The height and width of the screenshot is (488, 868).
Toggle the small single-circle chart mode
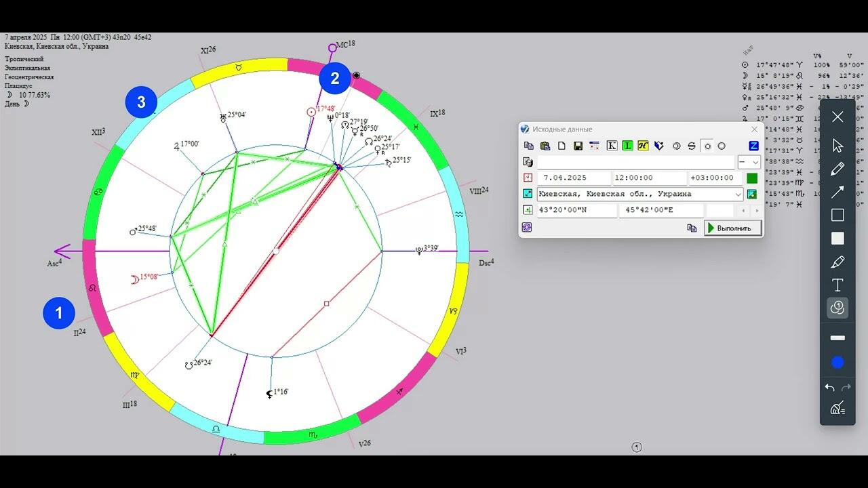[x=707, y=146]
